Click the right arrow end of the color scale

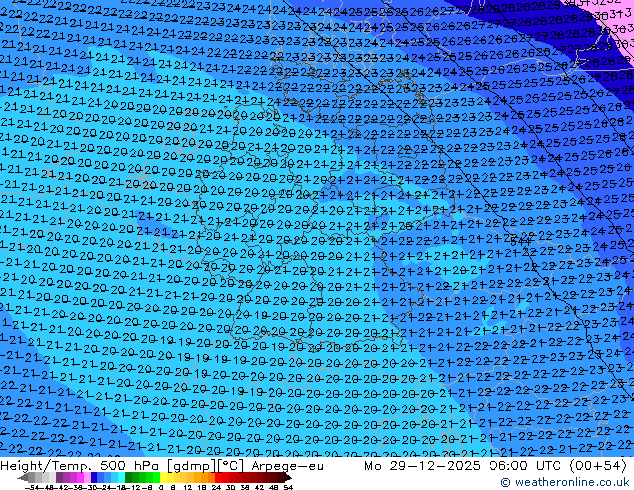(x=287, y=478)
